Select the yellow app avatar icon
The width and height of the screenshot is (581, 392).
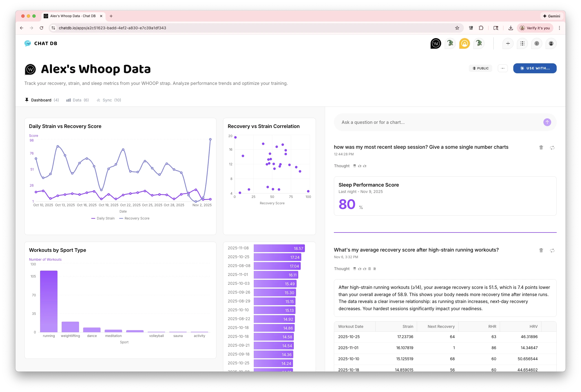coord(464,43)
